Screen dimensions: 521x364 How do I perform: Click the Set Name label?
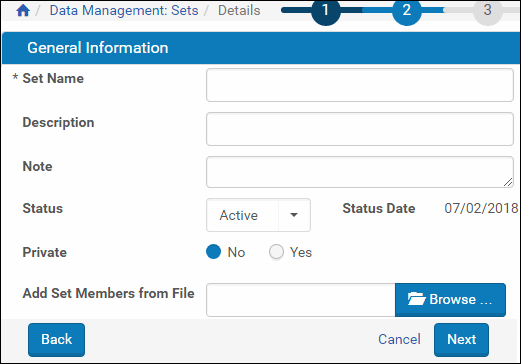coord(53,78)
